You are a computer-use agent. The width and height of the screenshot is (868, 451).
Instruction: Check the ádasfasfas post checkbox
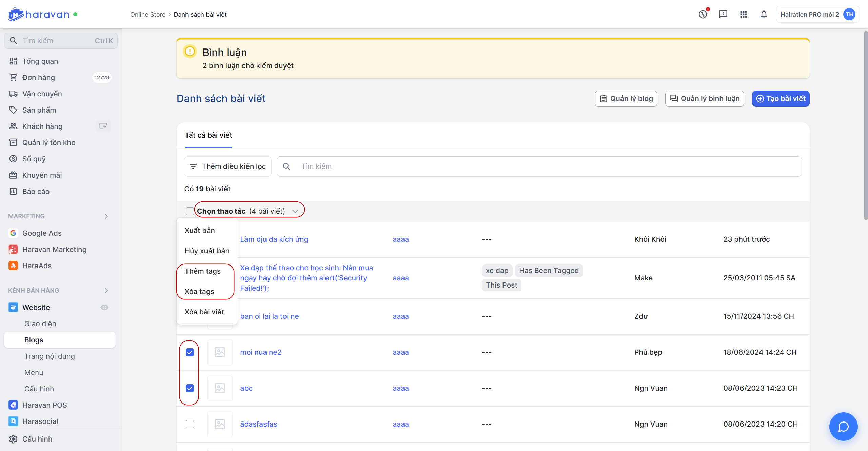click(x=190, y=424)
